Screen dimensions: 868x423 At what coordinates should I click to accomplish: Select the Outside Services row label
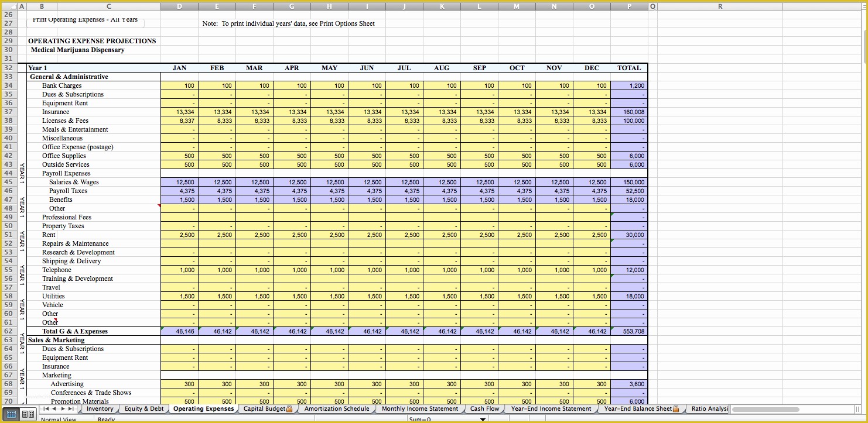click(66, 164)
